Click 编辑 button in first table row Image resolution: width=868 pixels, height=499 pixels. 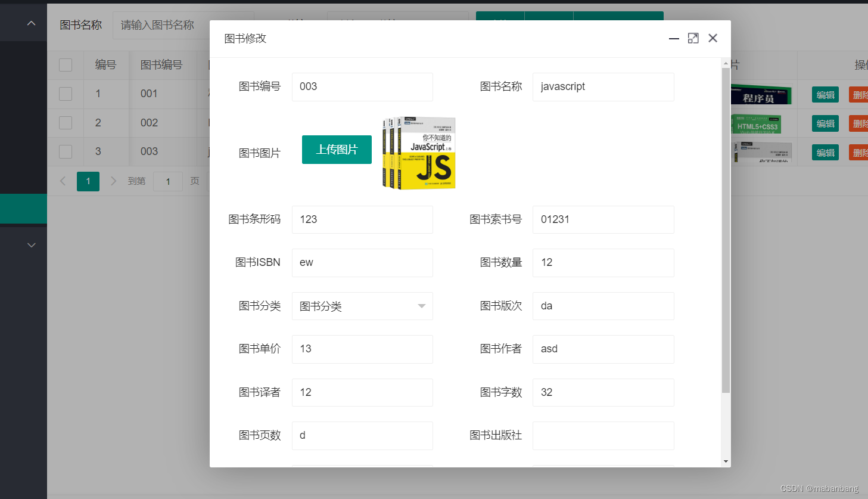pyautogui.click(x=825, y=95)
